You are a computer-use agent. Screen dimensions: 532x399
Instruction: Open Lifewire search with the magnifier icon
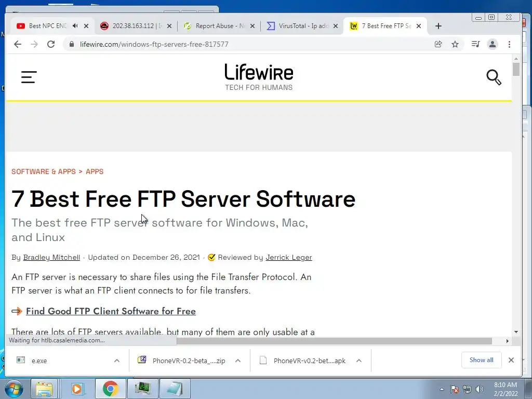click(x=494, y=77)
